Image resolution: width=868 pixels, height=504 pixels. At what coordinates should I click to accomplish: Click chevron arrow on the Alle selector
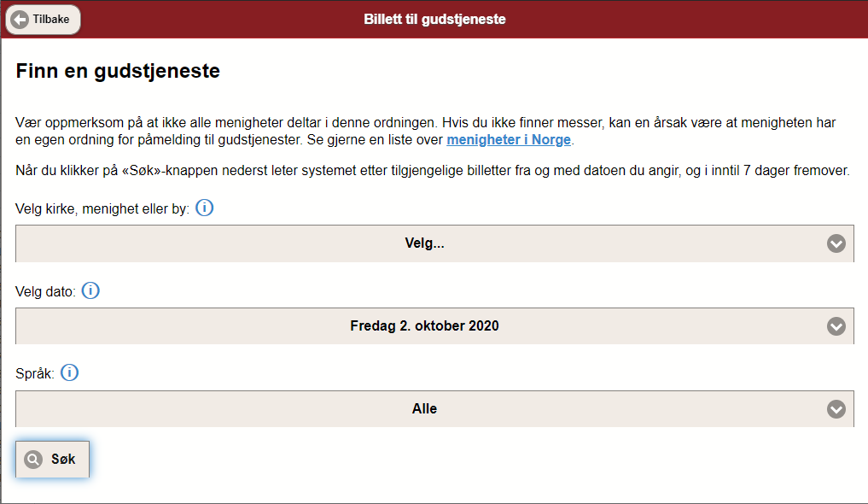pos(836,408)
